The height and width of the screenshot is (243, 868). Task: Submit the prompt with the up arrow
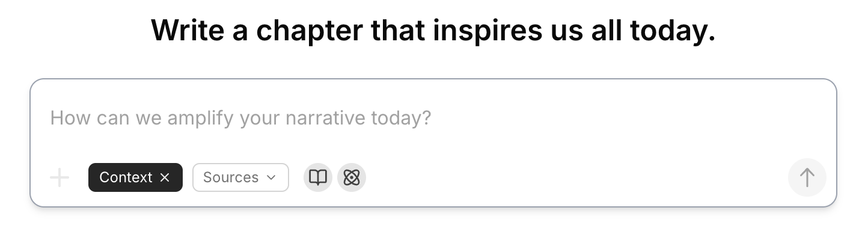pyautogui.click(x=807, y=177)
